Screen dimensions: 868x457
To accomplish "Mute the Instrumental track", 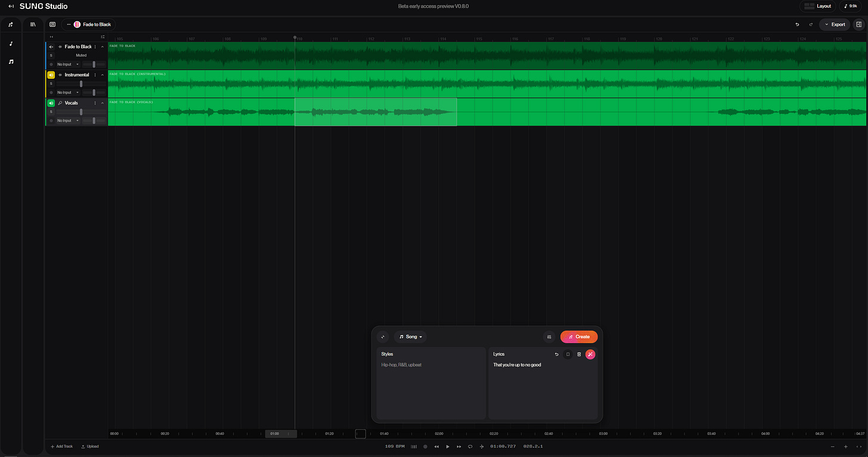I will (51, 75).
